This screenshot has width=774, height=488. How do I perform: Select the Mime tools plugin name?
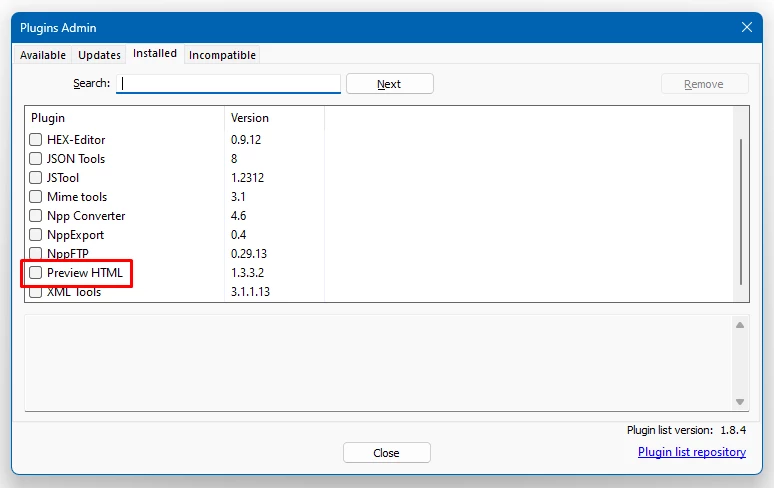point(77,196)
